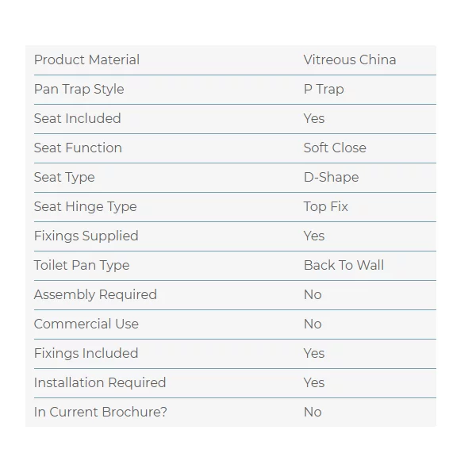
Task: Select the Back To Wall value
Action: tap(344, 266)
